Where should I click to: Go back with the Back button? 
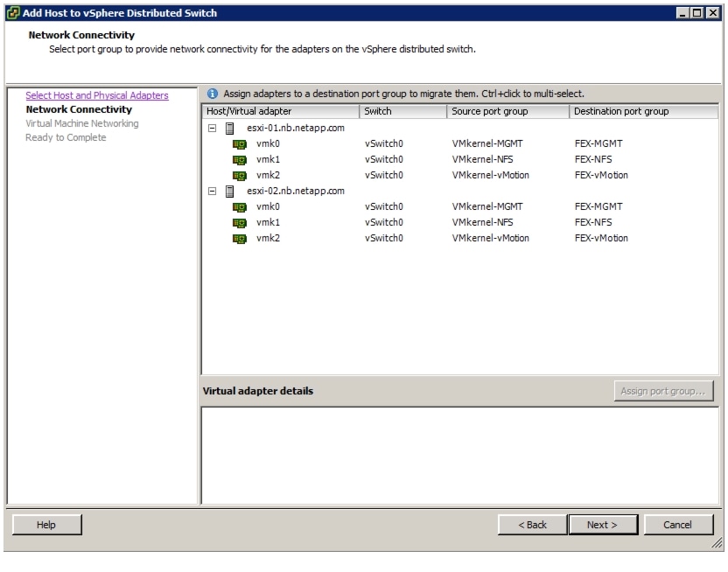[532, 525]
